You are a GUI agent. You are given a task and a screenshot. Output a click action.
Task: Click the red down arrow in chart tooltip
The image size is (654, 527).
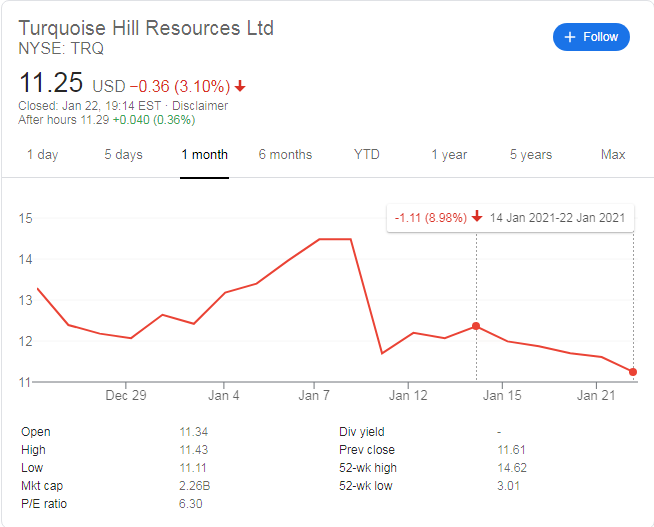click(x=477, y=217)
